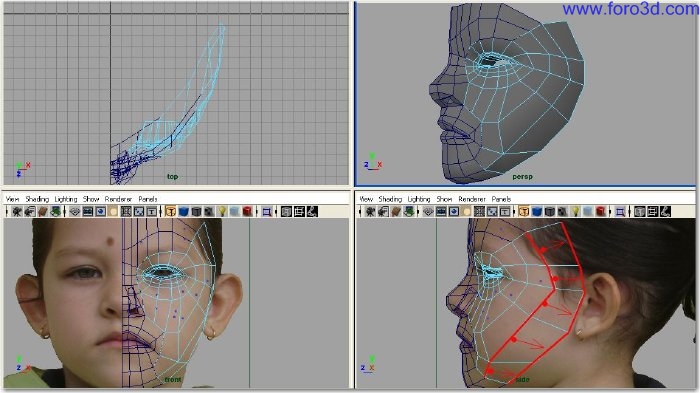Click Isolate Select icon in side panel toolbar
Screen dimensions: 700x393
(620, 212)
